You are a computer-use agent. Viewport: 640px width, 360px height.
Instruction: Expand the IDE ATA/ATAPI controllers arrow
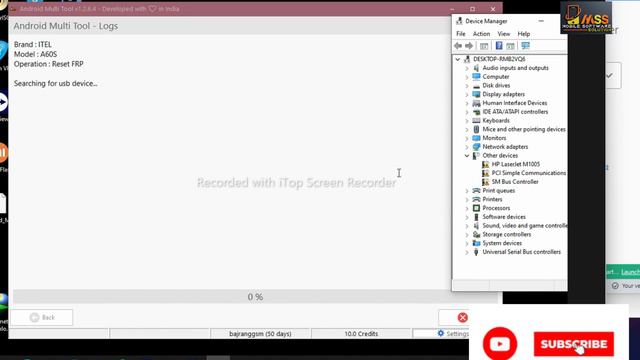pyautogui.click(x=467, y=112)
